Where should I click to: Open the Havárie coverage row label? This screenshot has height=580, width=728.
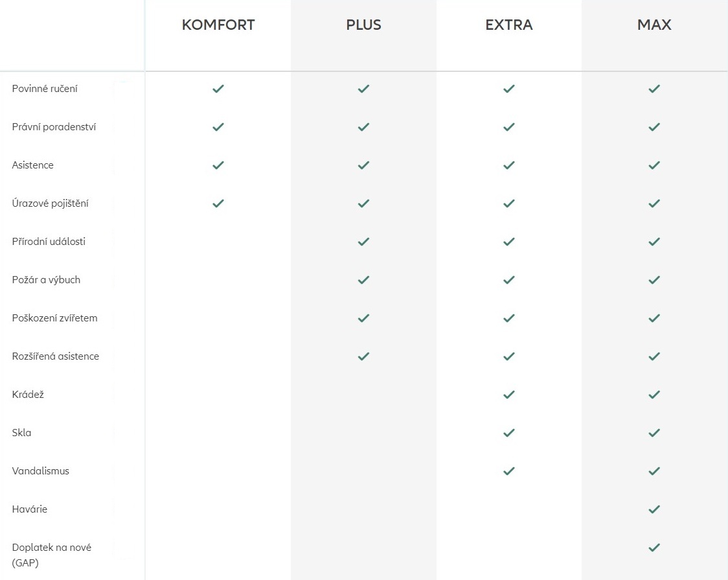point(29,509)
